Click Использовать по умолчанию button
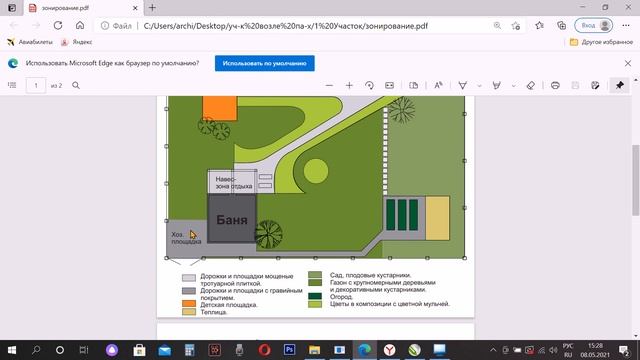 (x=264, y=63)
